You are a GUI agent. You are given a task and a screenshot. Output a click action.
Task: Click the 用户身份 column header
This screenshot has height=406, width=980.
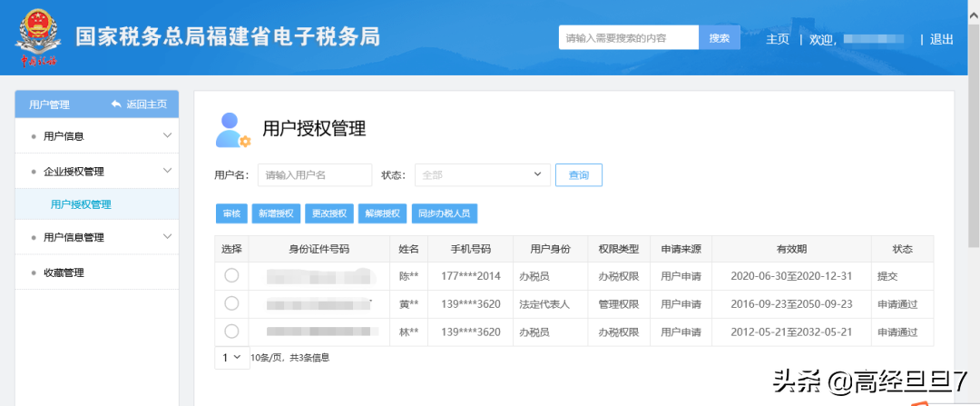pyautogui.click(x=551, y=249)
